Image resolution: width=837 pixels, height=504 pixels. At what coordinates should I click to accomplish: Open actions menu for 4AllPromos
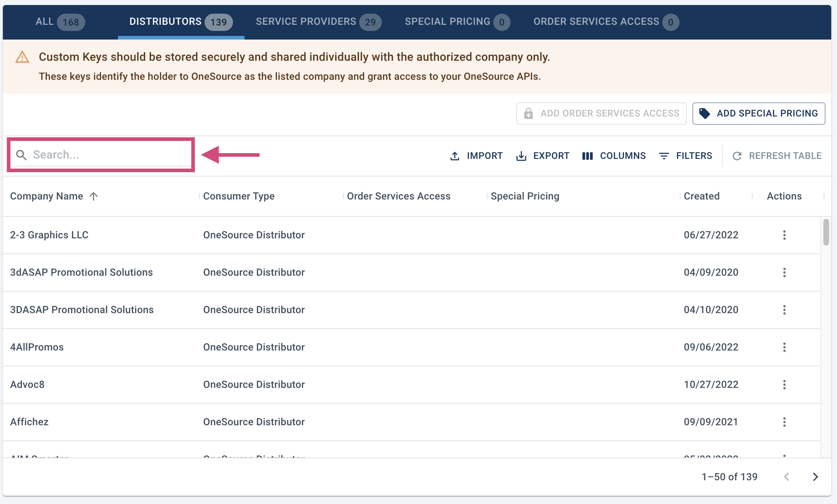coord(784,347)
